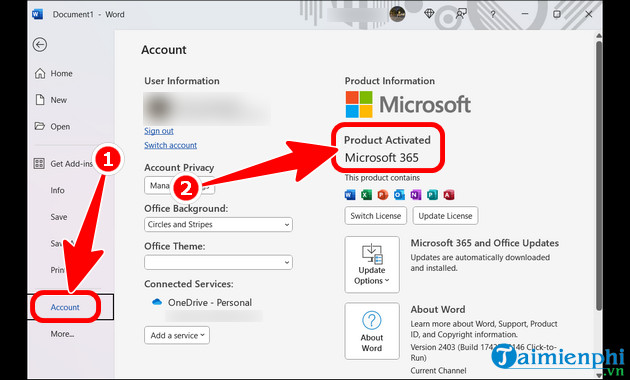Click the Microsoft logo under Product Information
This screenshot has height=380, width=630.
coord(408,104)
